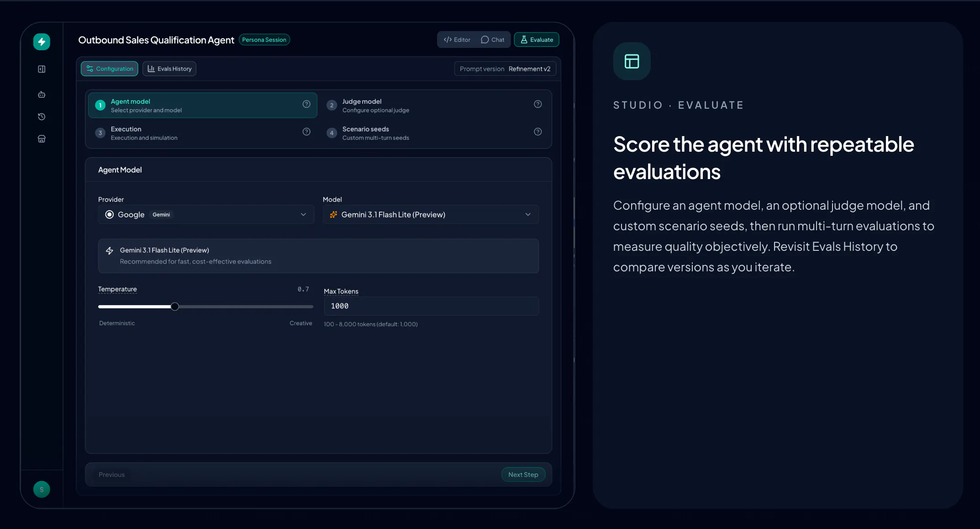
Task: Select step 1 Agent model
Action: (202, 106)
